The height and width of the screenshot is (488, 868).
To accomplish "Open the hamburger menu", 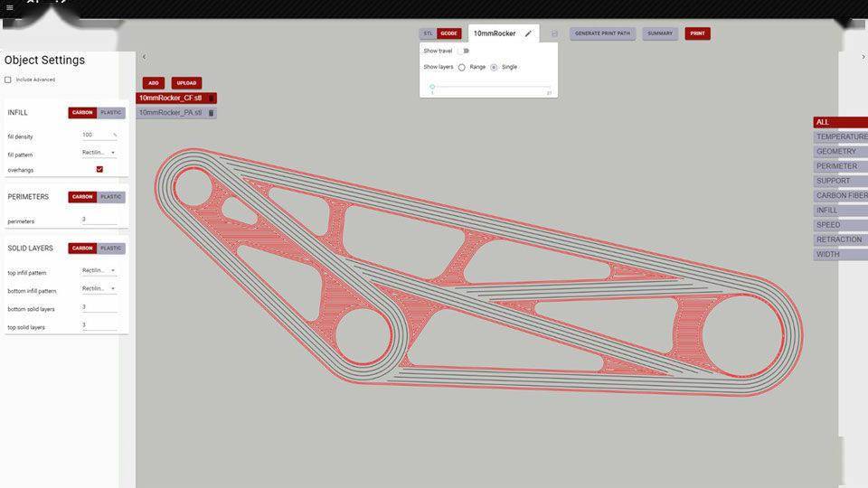I will pyautogui.click(x=9, y=7).
